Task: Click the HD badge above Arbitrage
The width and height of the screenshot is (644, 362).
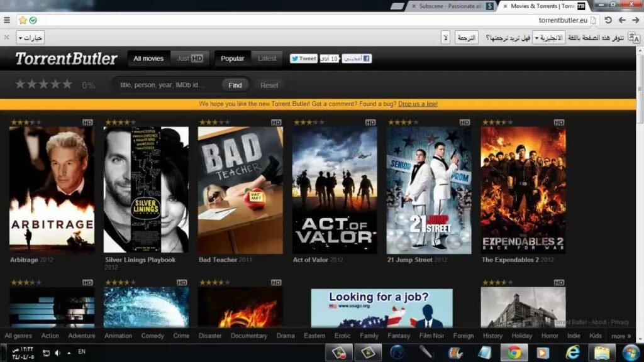Action: 87,123
